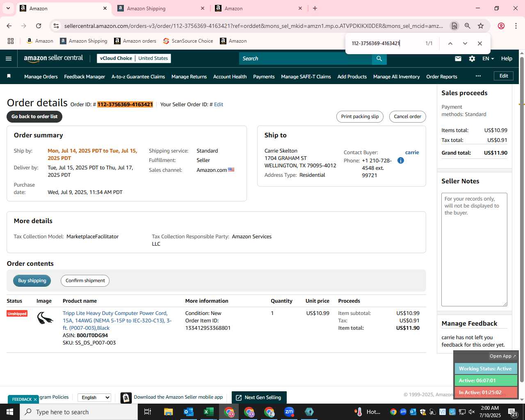Open the Seller Central hamburger menu
The width and height of the screenshot is (525, 420).
tap(9, 59)
